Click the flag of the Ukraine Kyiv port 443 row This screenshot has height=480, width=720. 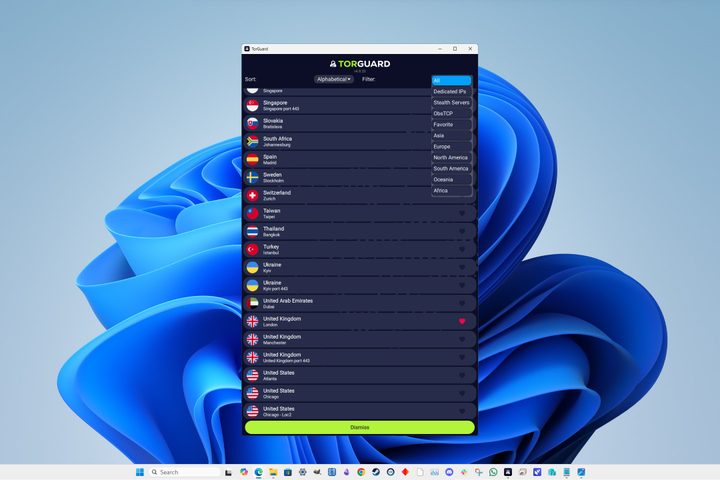[x=252, y=285]
